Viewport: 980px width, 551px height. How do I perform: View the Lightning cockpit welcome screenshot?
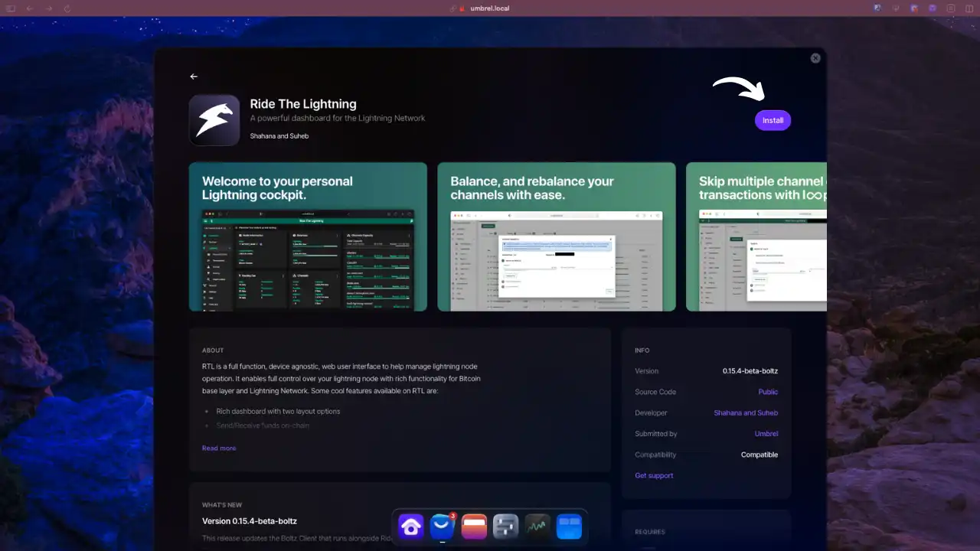308,236
